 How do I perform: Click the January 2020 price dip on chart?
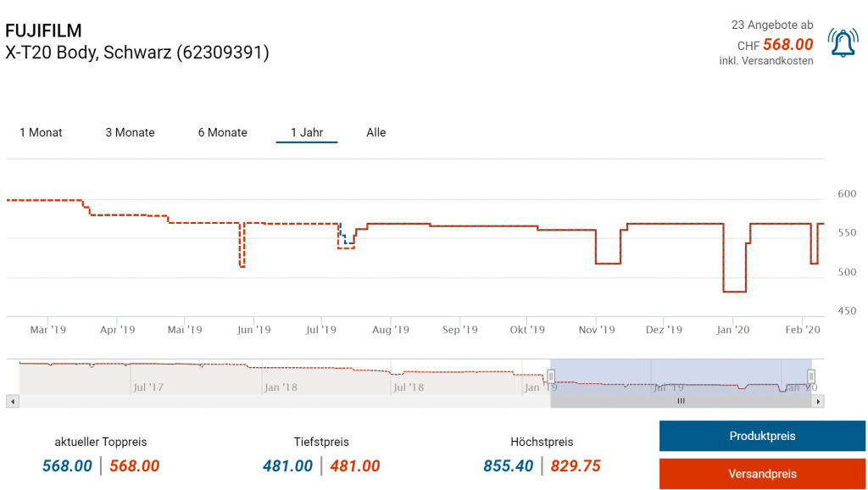pos(734,291)
